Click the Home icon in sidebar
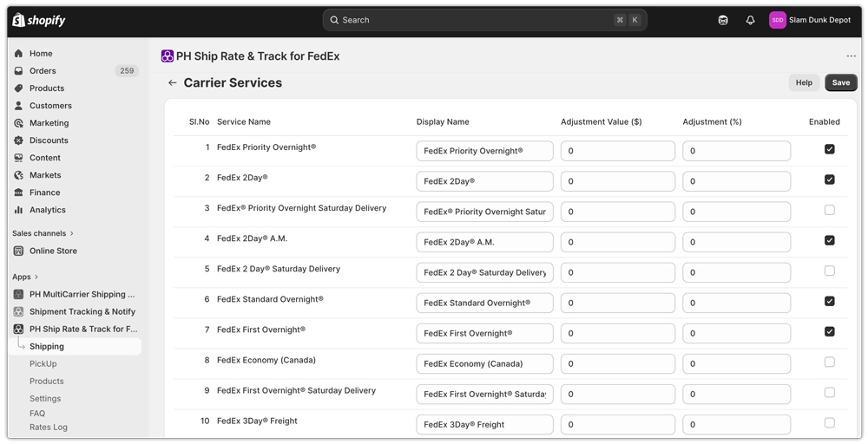The image size is (868, 444). point(18,53)
